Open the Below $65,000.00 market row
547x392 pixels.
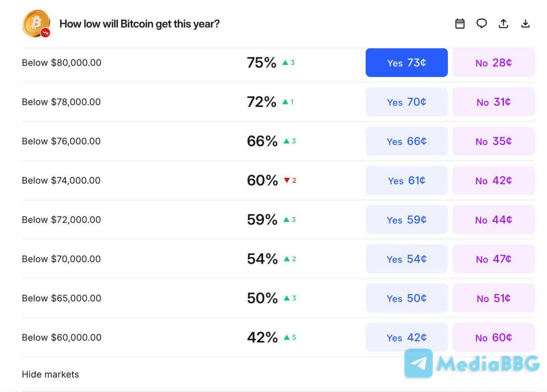61,298
